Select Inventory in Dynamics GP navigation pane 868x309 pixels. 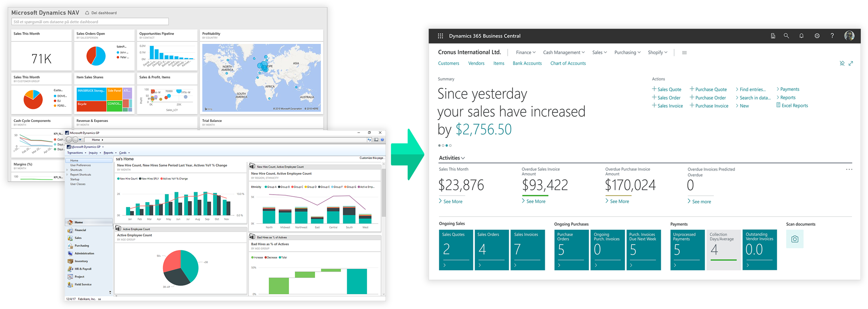pos(81,261)
